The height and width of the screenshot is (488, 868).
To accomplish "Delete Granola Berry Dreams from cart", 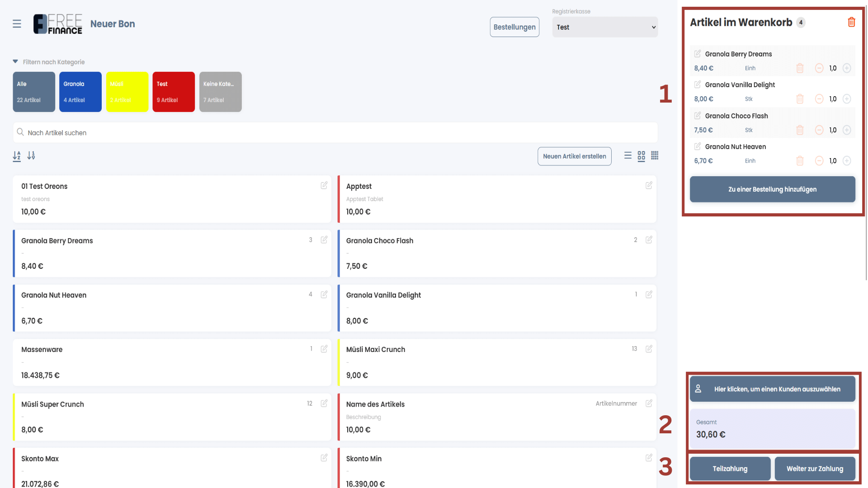I will point(800,68).
